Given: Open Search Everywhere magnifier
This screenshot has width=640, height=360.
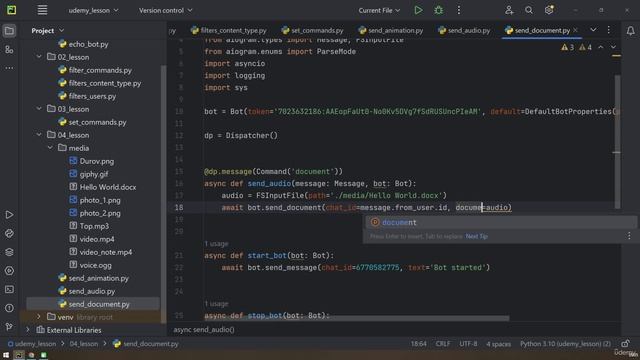Looking at the screenshot, I should tap(529, 10).
